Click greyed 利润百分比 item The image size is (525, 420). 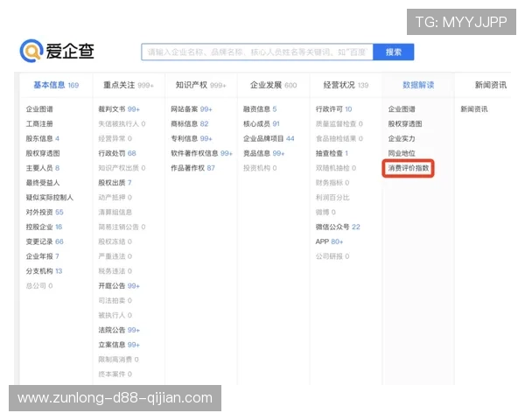tap(332, 198)
